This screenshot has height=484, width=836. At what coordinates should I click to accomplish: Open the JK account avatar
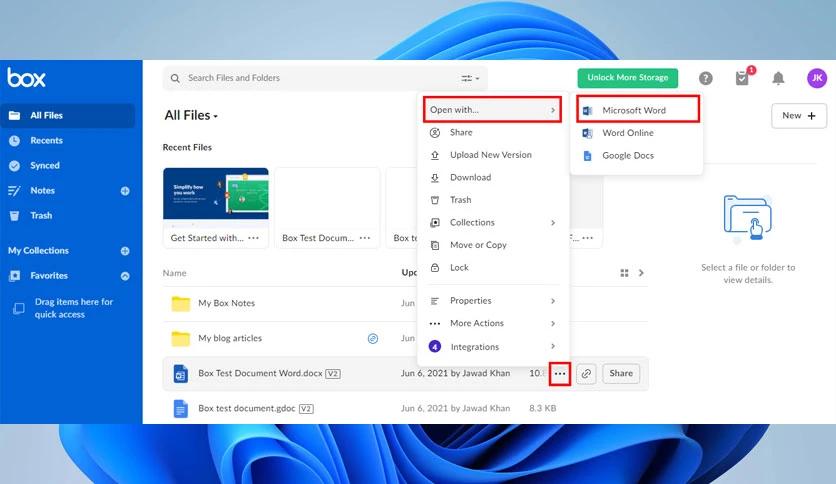click(x=817, y=78)
